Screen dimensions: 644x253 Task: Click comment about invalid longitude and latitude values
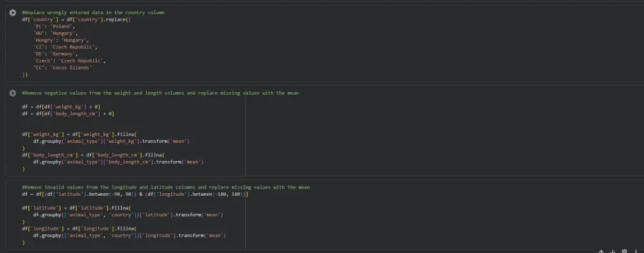click(x=166, y=187)
